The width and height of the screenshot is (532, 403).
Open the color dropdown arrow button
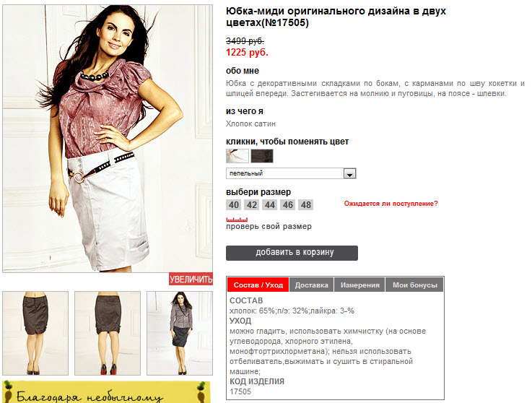(x=349, y=173)
